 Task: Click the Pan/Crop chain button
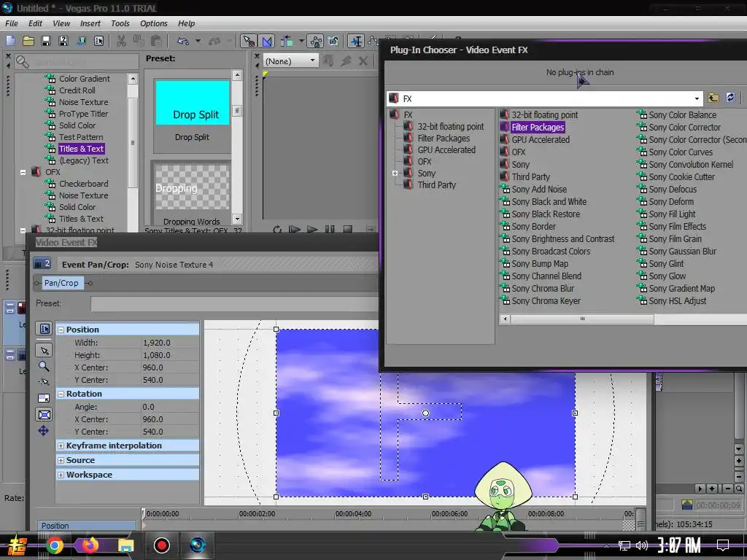pos(61,283)
